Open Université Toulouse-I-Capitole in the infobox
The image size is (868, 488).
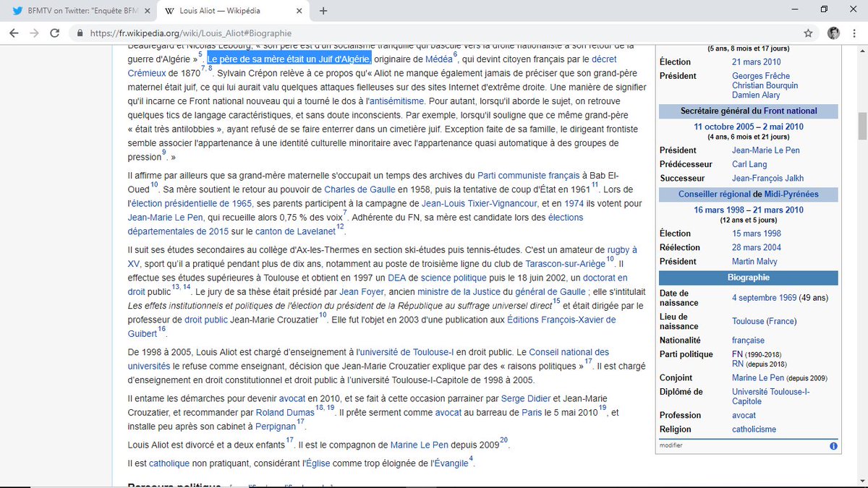tap(771, 396)
